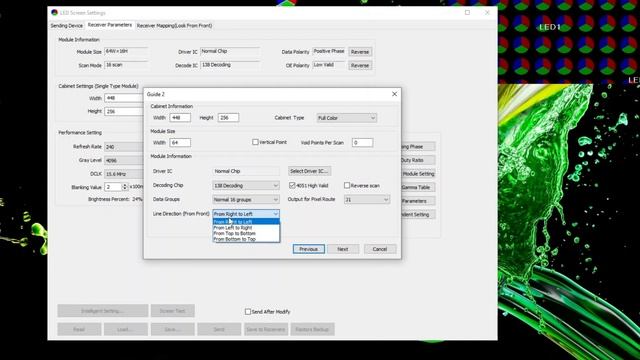Image resolution: width=640 pixels, height=360 pixels.
Task: Open Receiver Mapping (Look From Front) tab
Action: (174, 25)
